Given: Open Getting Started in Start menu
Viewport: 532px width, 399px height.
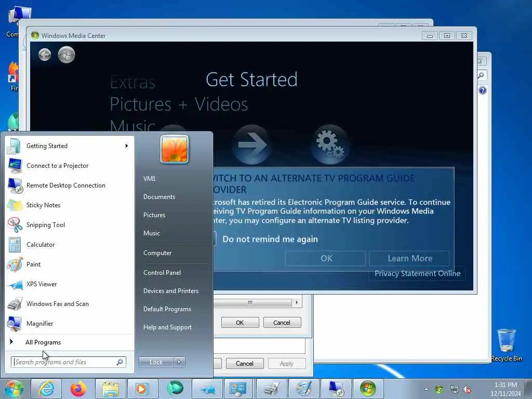Looking at the screenshot, I should pyautogui.click(x=69, y=146).
